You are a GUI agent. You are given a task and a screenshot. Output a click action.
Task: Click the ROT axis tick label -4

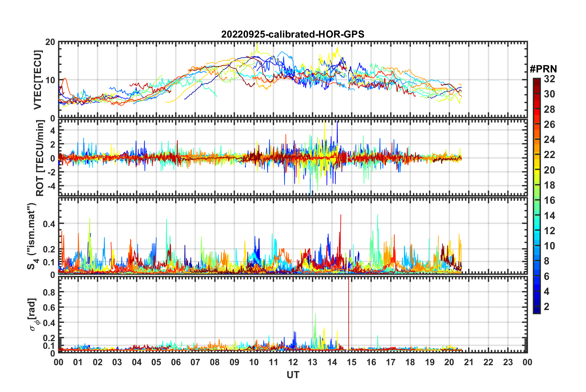[x=51, y=186]
